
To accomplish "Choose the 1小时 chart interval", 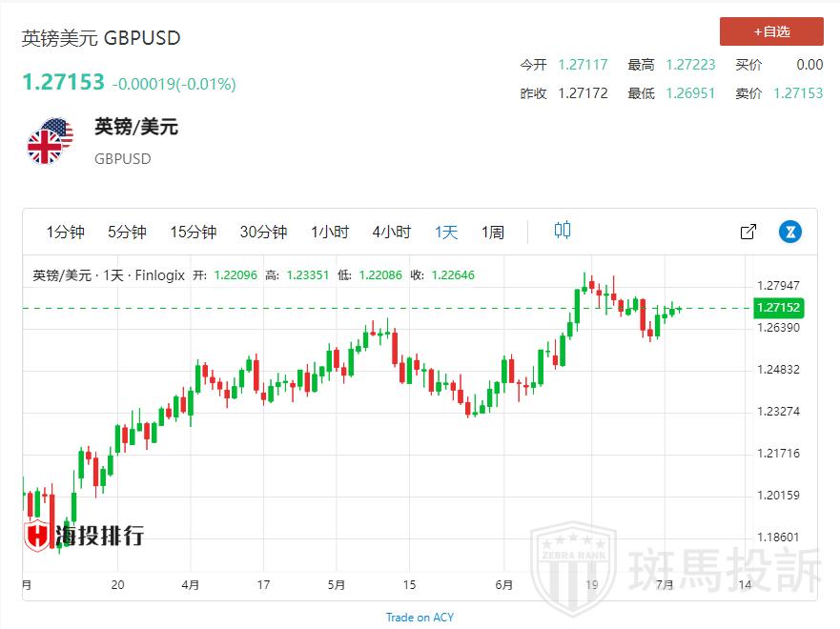I will click(330, 232).
